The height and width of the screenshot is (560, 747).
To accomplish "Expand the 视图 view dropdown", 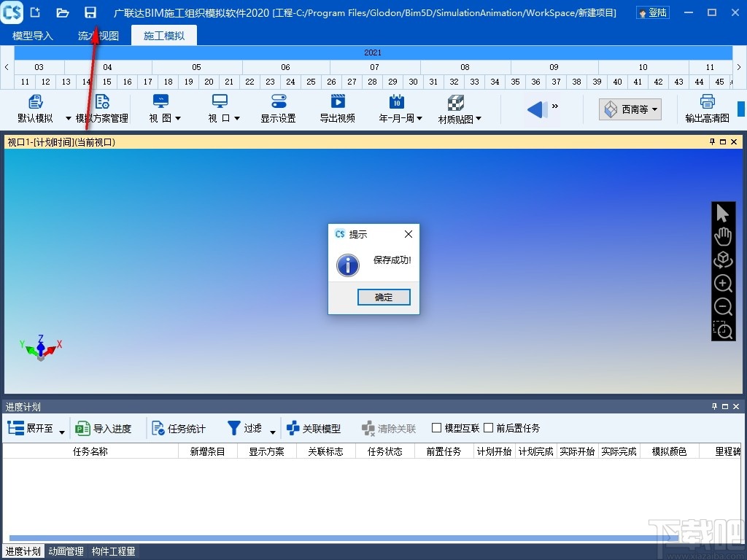I will tap(178, 118).
